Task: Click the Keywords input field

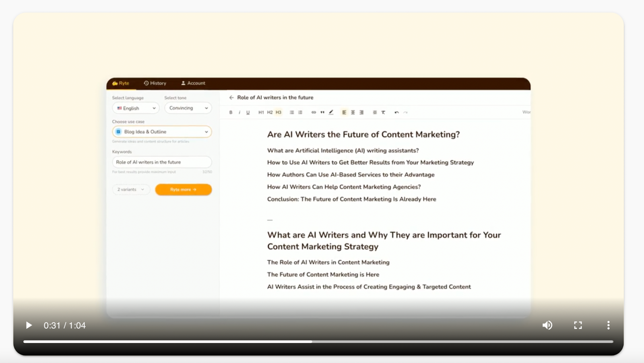Action: tap(162, 162)
